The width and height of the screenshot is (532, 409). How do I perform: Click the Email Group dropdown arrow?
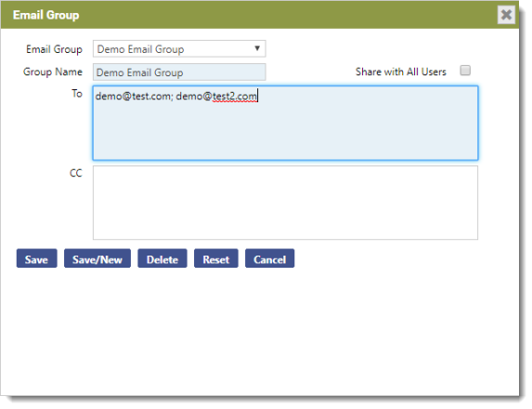pos(257,48)
